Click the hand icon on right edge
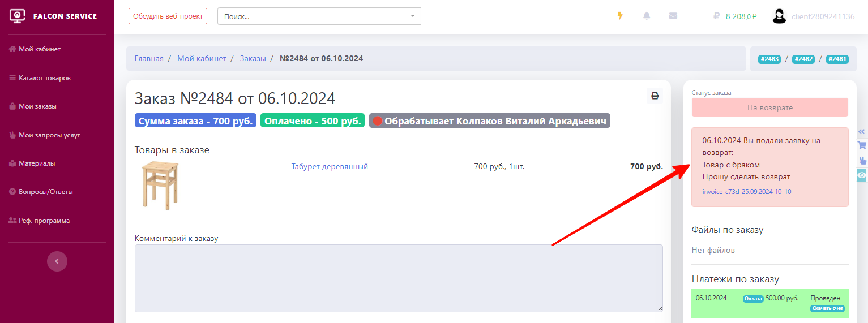868x323 pixels. click(862, 160)
